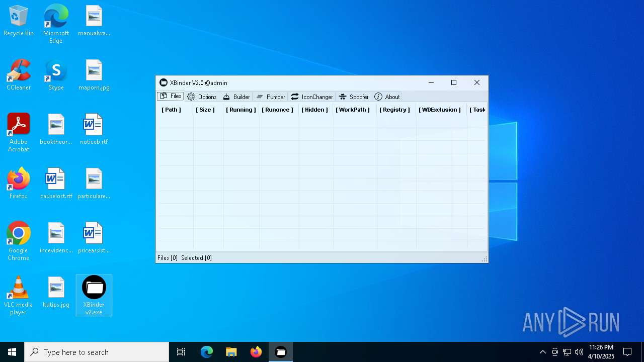644x362 pixels.
Task: Select the manualwa... image file
Action: (94, 21)
